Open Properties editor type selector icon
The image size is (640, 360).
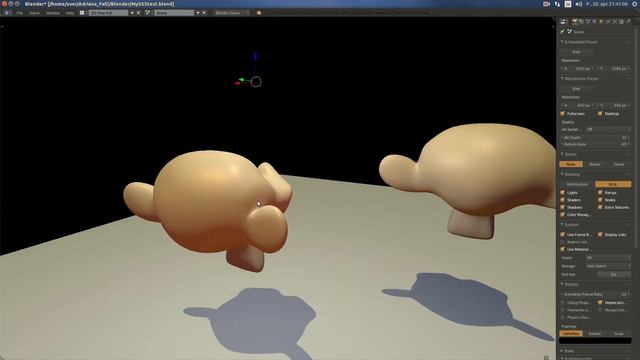[563, 21]
